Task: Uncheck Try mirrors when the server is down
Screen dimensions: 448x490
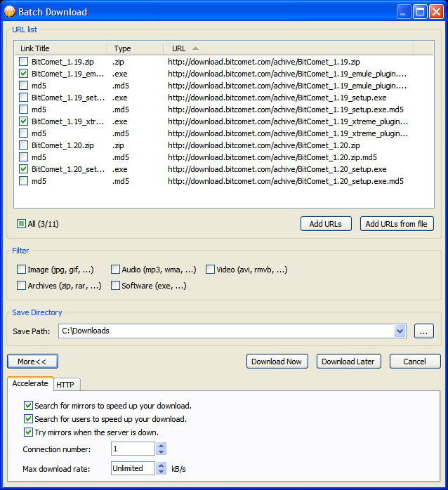Action: pyautogui.click(x=28, y=432)
